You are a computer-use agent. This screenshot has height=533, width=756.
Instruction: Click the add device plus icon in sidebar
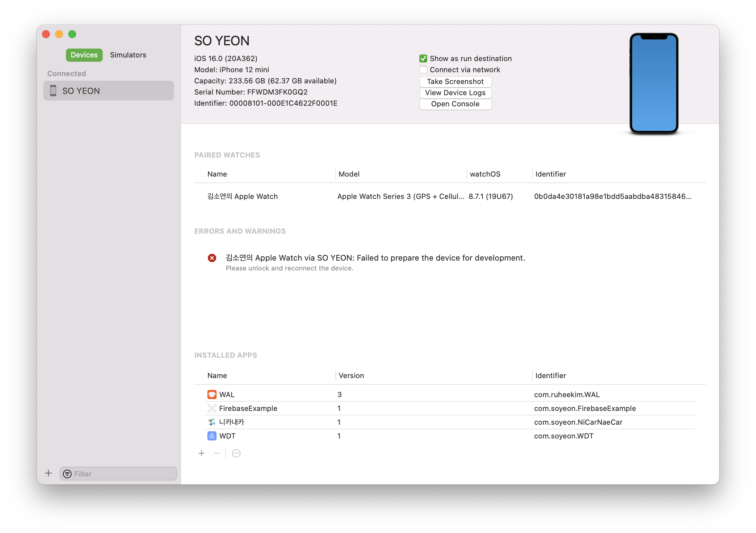click(49, 473)
